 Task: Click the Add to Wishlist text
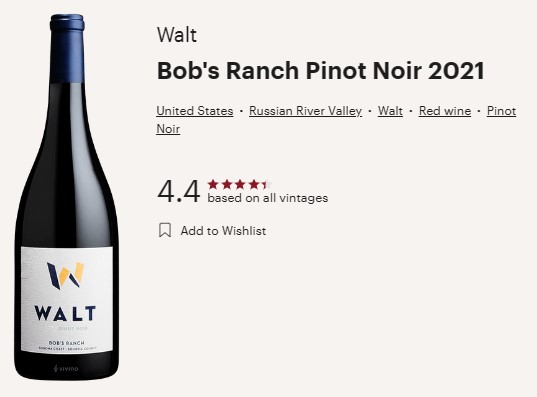click(223, 231)
